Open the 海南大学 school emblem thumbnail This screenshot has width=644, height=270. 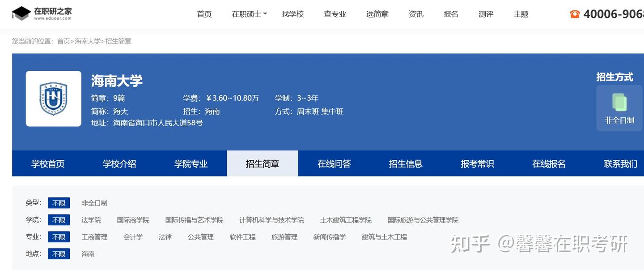(x=54, y=99)
